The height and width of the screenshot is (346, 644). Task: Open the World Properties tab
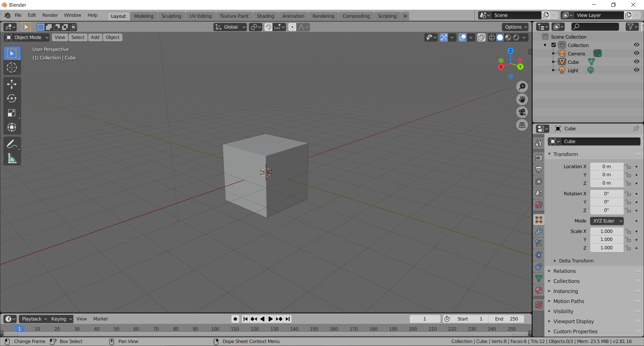pos(539,205)
